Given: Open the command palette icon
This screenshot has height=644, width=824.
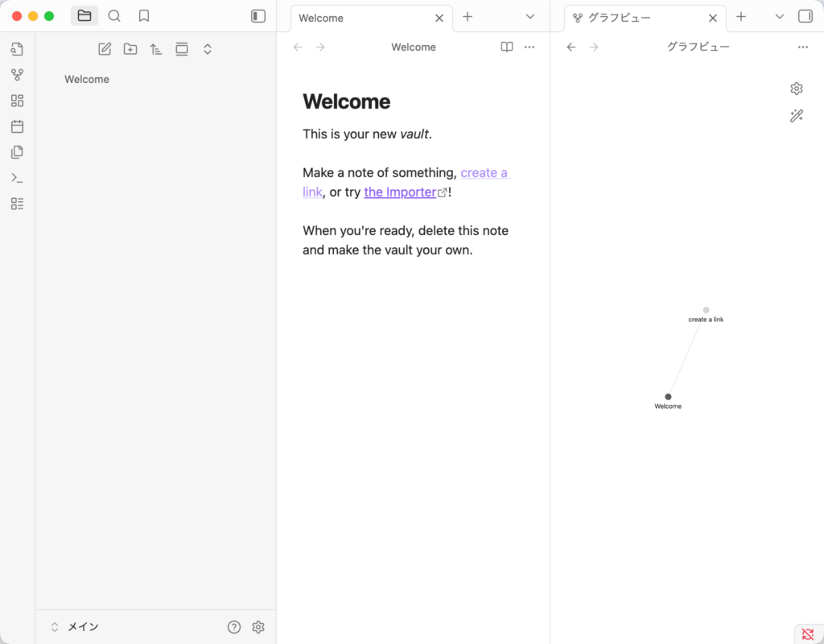Looking at the screenshot, I should point(17,178).
